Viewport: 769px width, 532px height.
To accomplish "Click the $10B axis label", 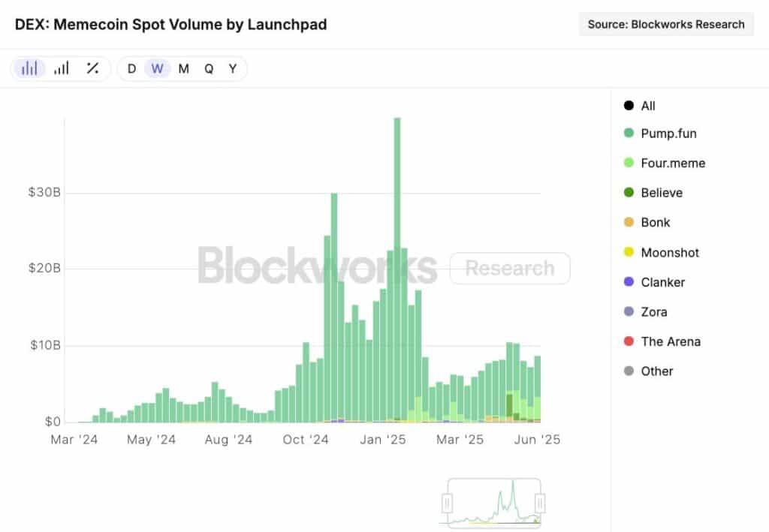I will [46, 345].
